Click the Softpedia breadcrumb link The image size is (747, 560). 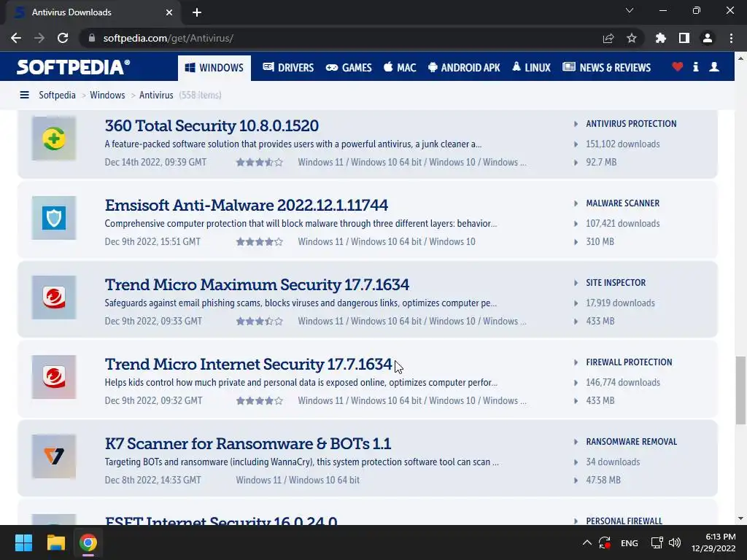(57, 96)
